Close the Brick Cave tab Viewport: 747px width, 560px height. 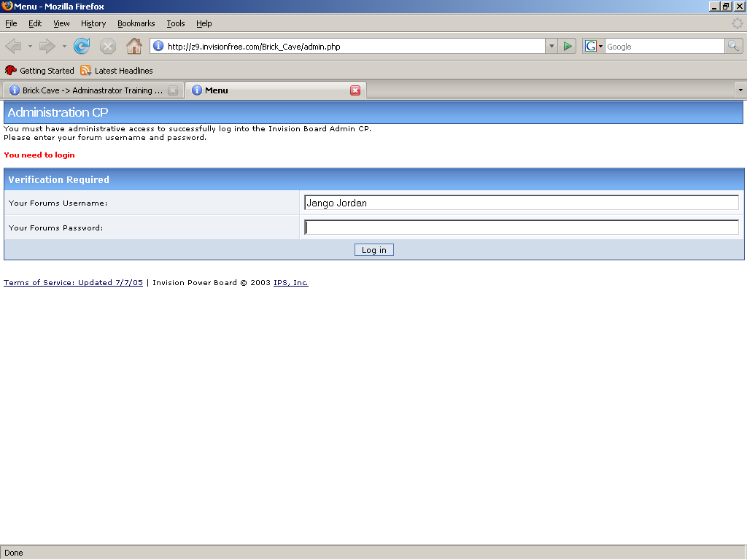point(173,90)
